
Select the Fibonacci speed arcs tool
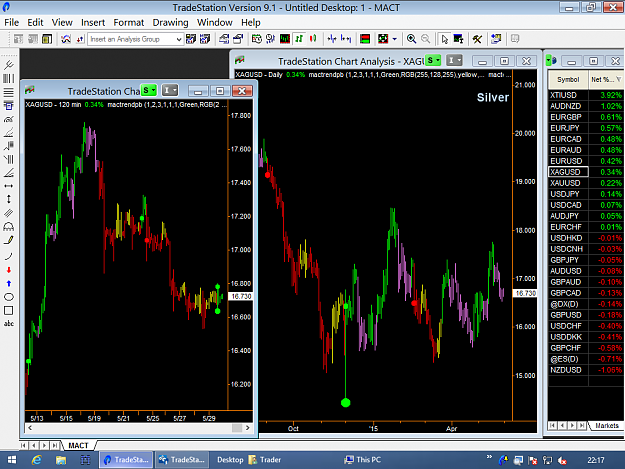pos(8,119)
